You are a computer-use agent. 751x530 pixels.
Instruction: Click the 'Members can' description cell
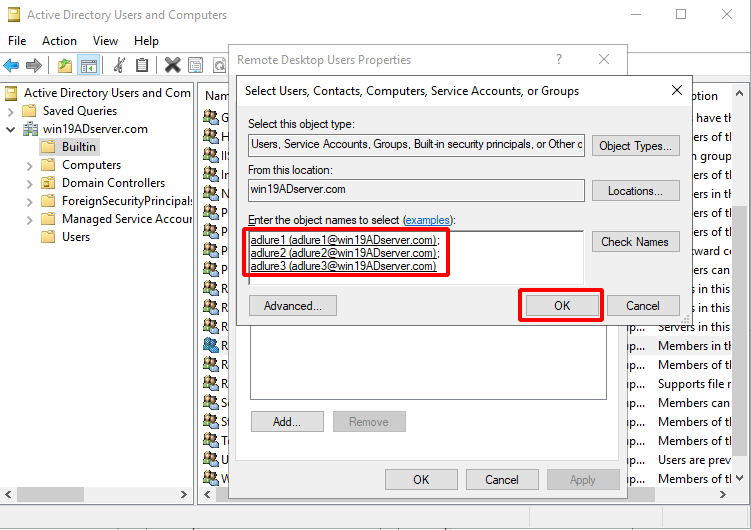694,403
